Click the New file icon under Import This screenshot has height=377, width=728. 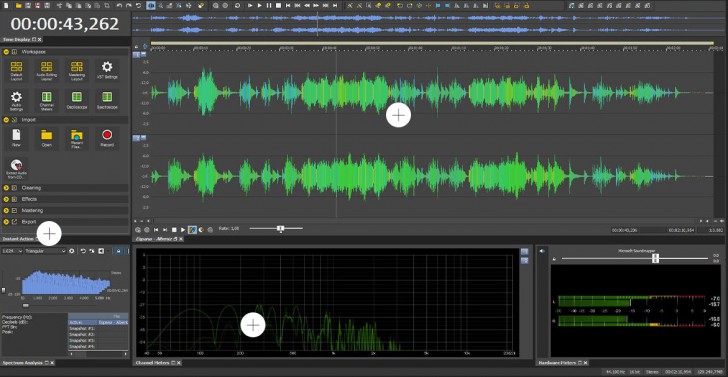[x=16, y=138]
